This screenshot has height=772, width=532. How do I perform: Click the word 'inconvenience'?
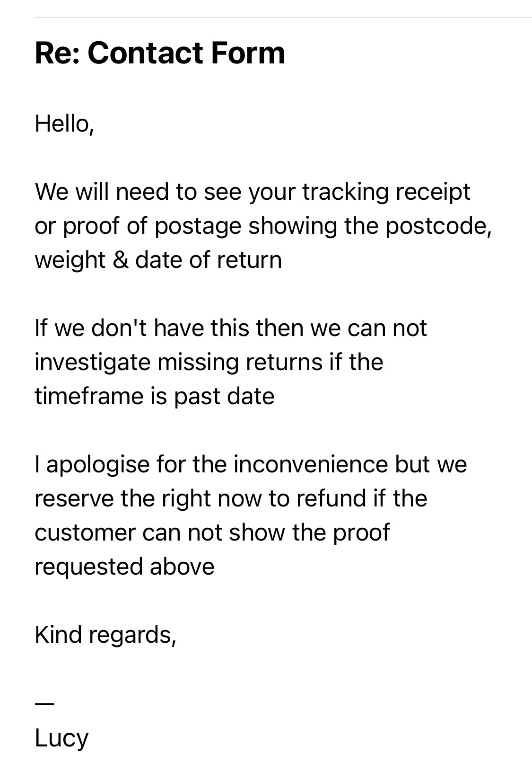tap(311, 464)
